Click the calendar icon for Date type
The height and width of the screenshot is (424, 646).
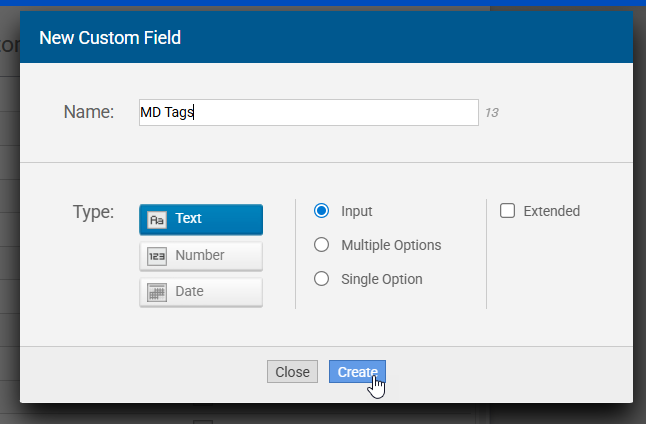tap(157, 292)
